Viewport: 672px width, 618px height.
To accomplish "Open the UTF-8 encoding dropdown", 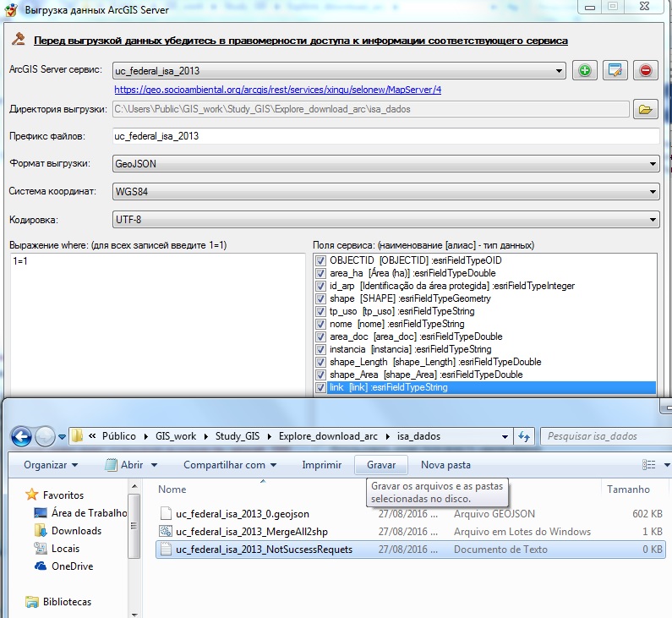I will pos(385,220).
